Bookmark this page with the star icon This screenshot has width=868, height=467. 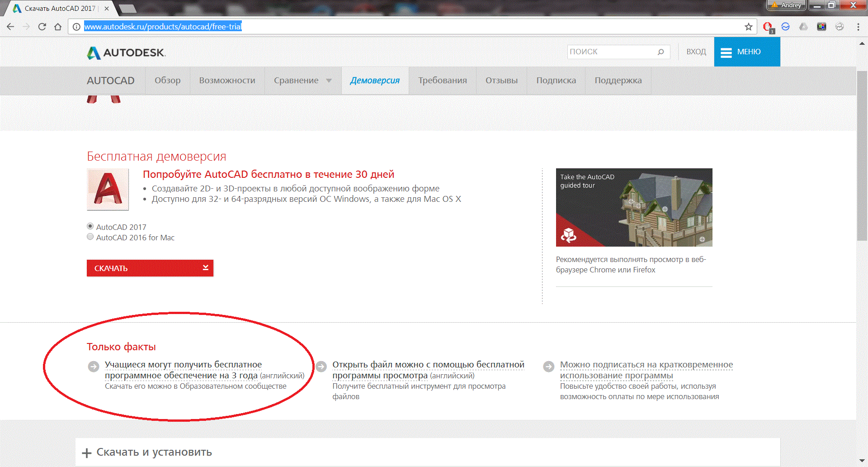point(749,27)
